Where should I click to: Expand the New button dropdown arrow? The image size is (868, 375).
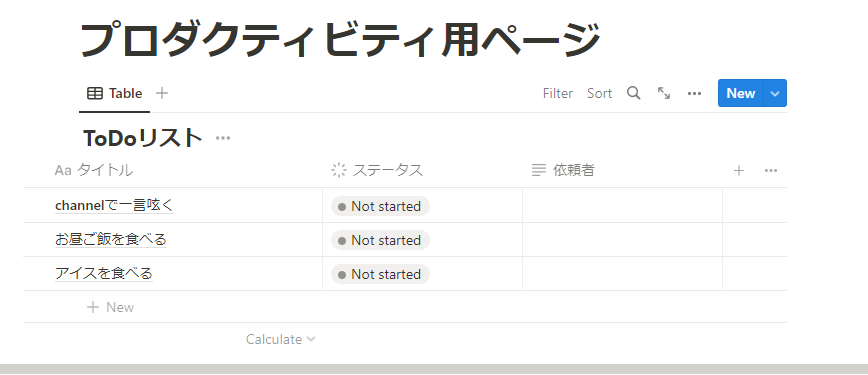[x=775, y=93]
